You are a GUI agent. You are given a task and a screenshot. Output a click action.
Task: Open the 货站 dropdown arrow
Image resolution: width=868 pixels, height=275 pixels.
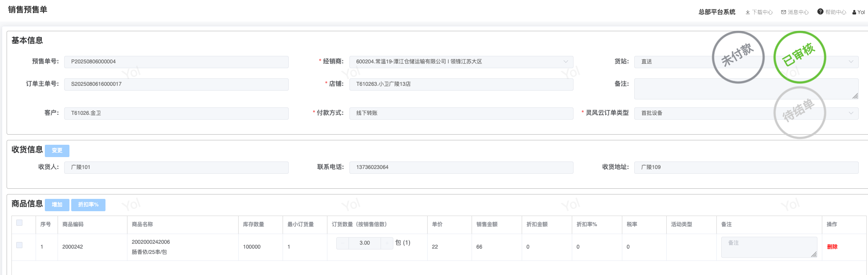pos(850,62)
